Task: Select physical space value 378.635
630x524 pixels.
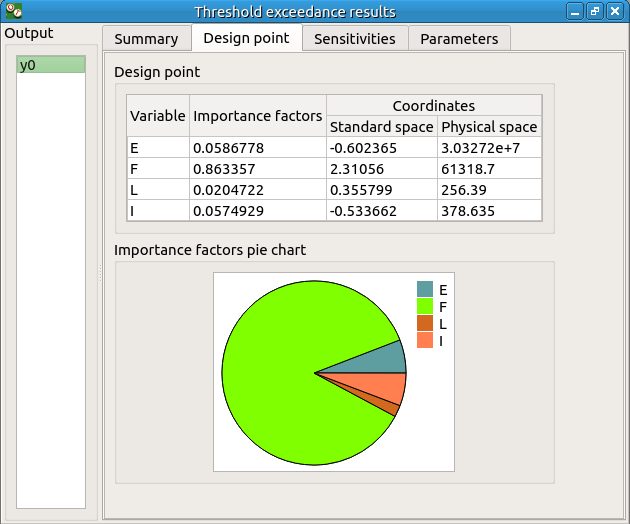Action: click(489, 210)
